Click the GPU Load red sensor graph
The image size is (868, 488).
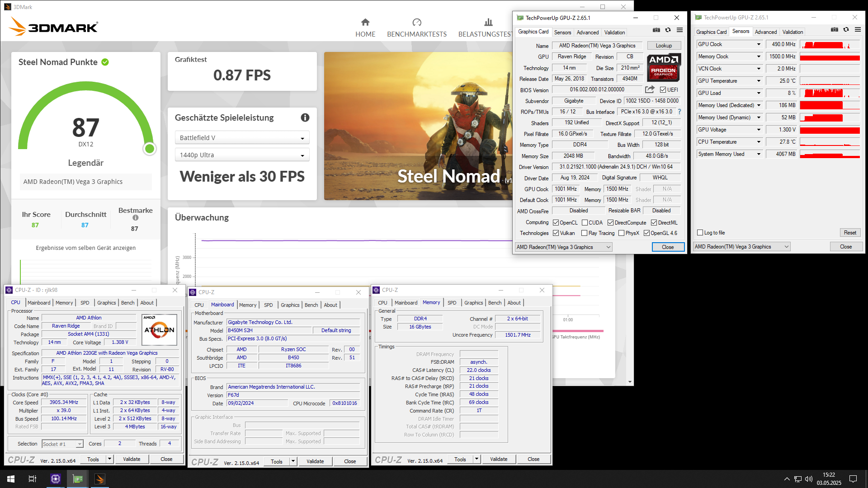(830, 93)
